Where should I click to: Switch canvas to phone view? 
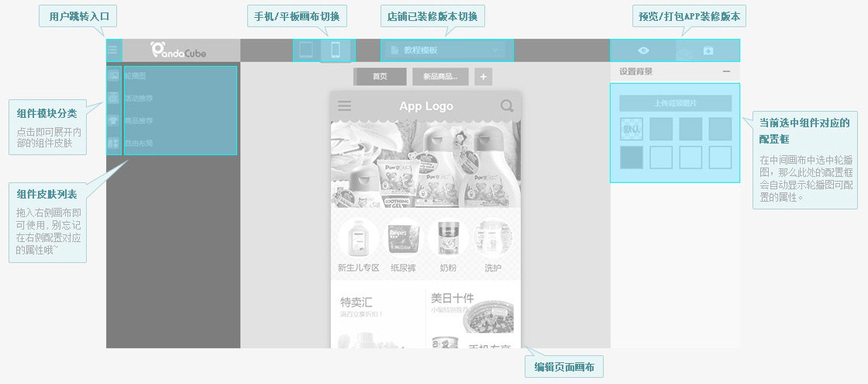[x=336, y=50]
